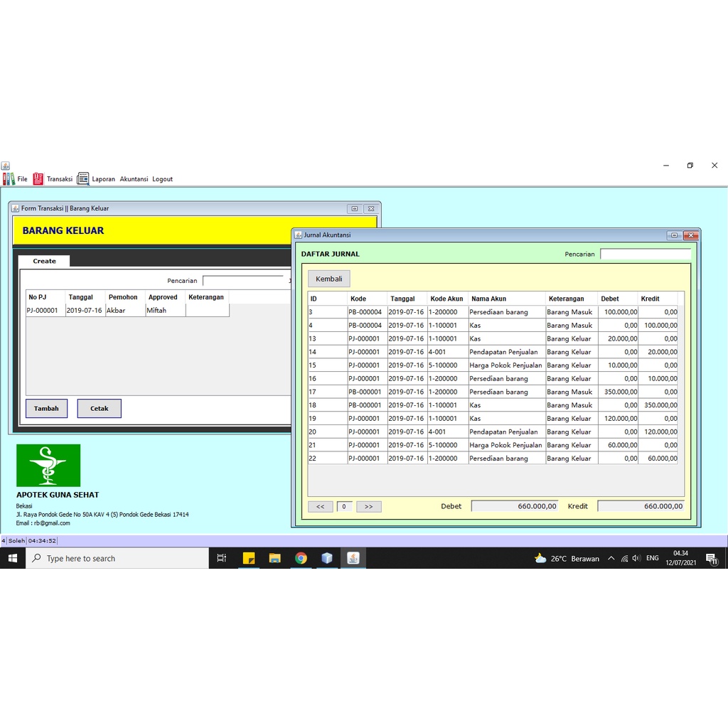Click the Laporan report icon
The height and width of the screenshot is (728, 728).
(x=82, y=178)
